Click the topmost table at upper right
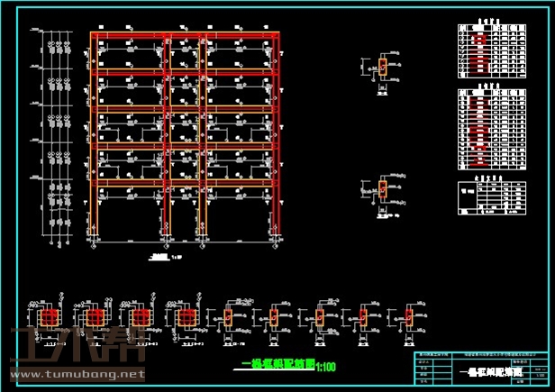 (492, 51)
